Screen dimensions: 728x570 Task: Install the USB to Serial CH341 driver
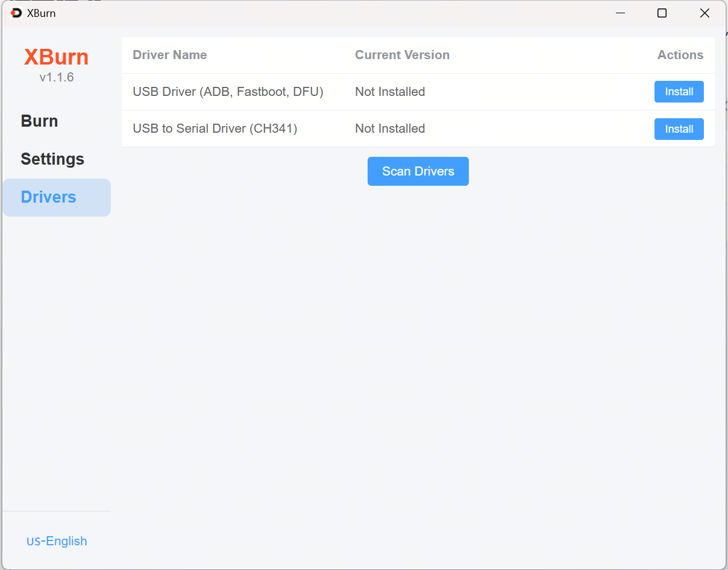click(679, 129)
